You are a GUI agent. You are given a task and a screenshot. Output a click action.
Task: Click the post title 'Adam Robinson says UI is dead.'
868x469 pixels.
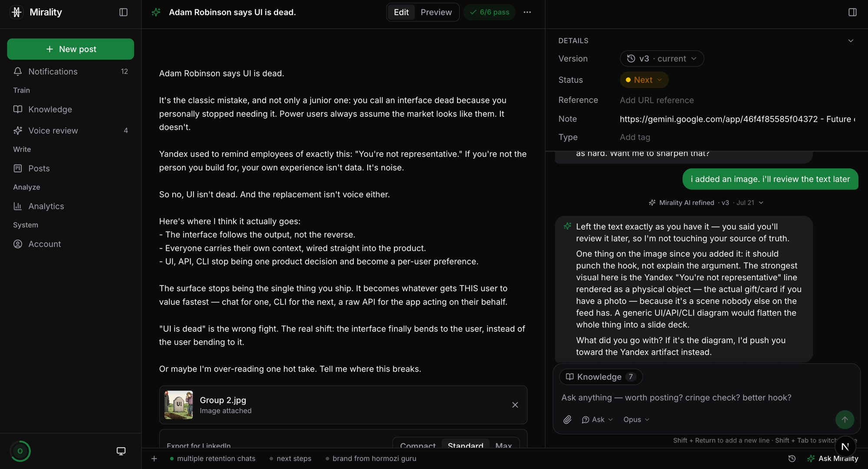click(x=232, y=12)
